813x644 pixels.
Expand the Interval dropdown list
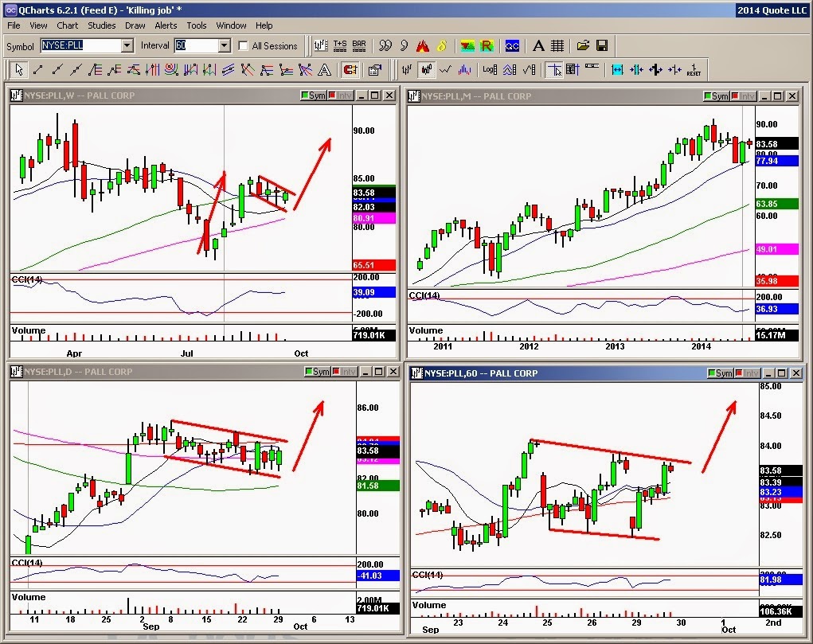[224, 45]
